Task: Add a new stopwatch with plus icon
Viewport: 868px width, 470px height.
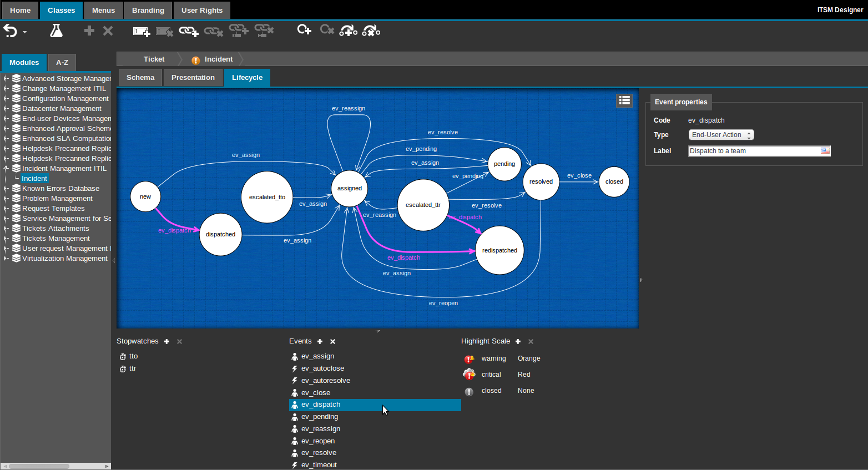Action: click(166, 342)
